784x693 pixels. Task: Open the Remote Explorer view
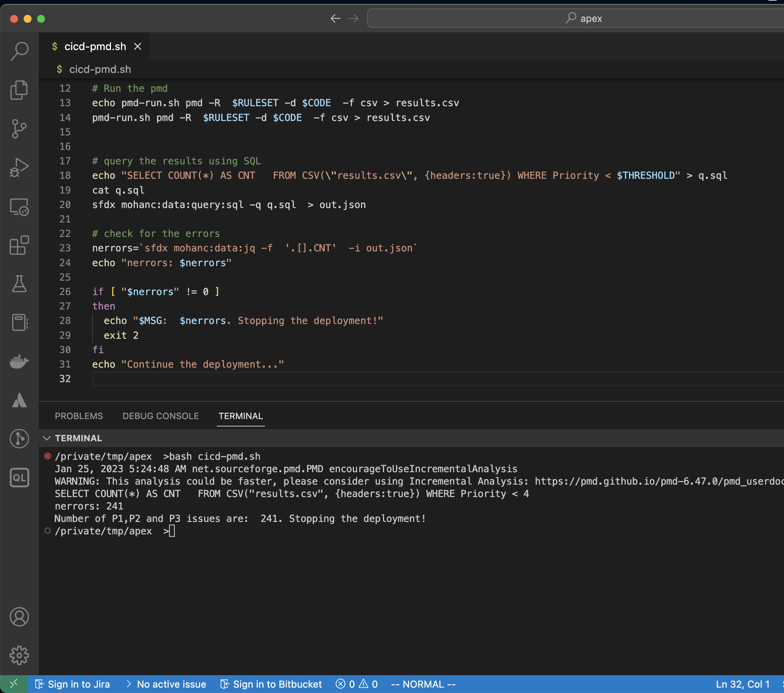click(19, 207)
